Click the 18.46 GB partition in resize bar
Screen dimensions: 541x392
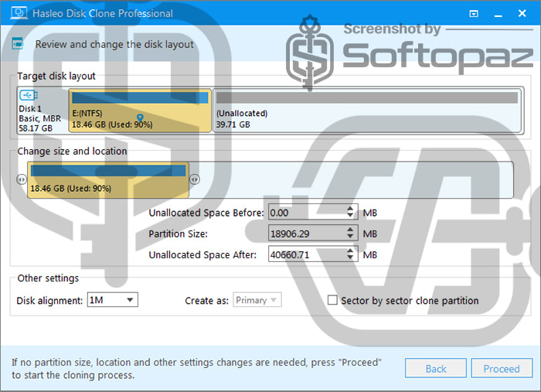tap(108, 180)
